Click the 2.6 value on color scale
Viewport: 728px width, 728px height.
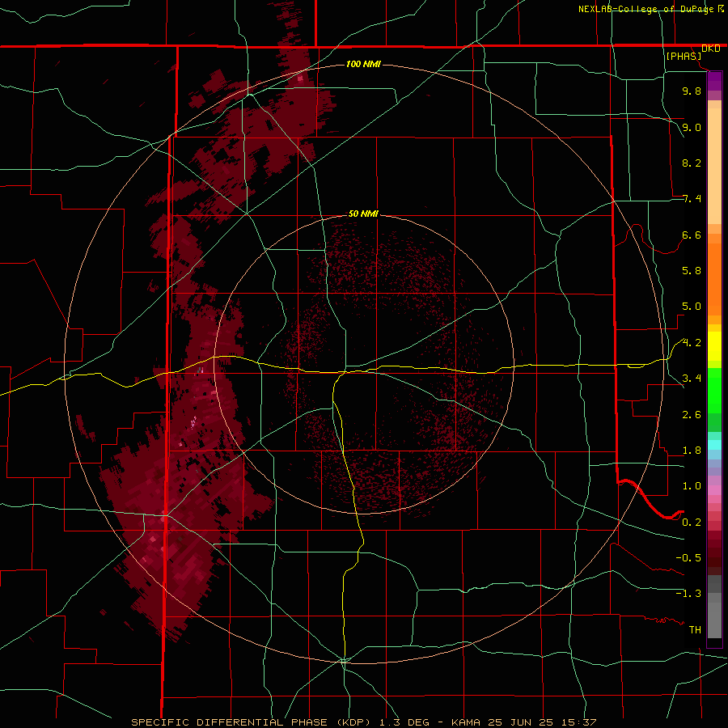692,415
